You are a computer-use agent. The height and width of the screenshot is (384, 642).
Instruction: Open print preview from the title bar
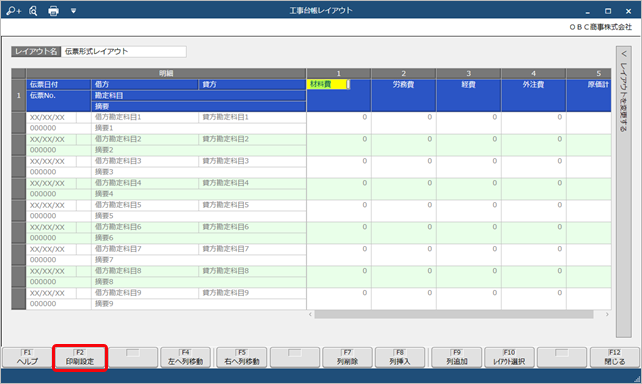(x=33, y=11)
